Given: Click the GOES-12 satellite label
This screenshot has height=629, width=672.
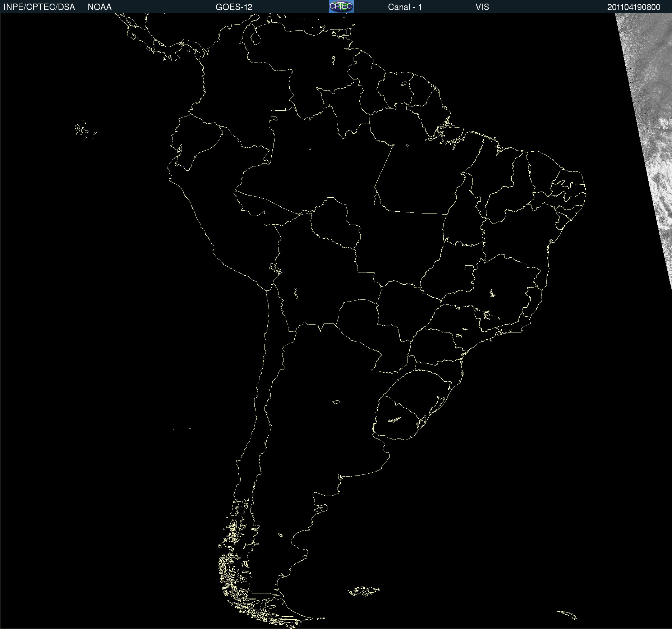Looking at the screenshot, I should 234,7.
